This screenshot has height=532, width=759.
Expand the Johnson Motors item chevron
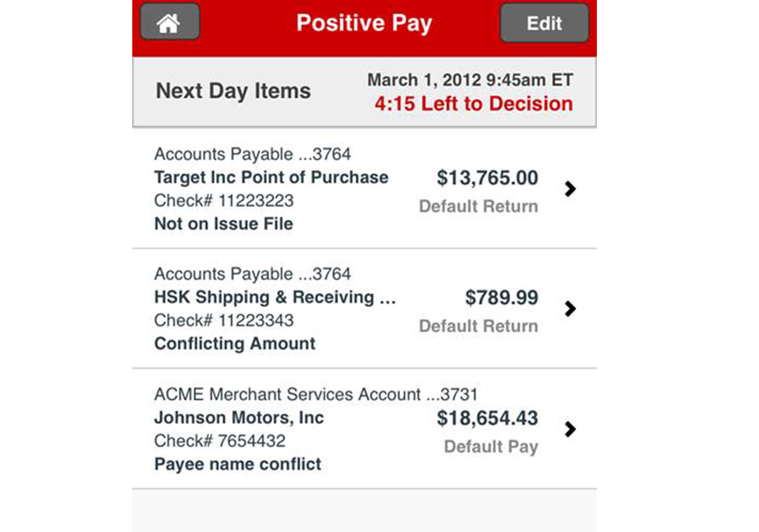click(570, 429)
